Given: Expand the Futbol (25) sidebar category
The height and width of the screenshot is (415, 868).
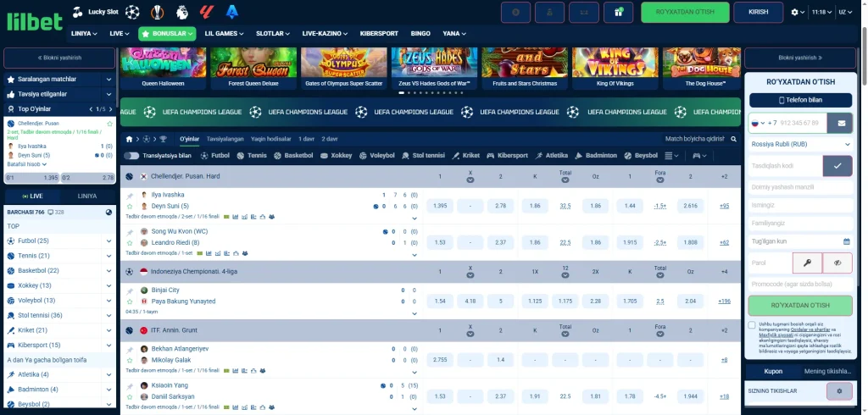Looking at the screenshot, I should pyautogui.click(x=108, y=241).
